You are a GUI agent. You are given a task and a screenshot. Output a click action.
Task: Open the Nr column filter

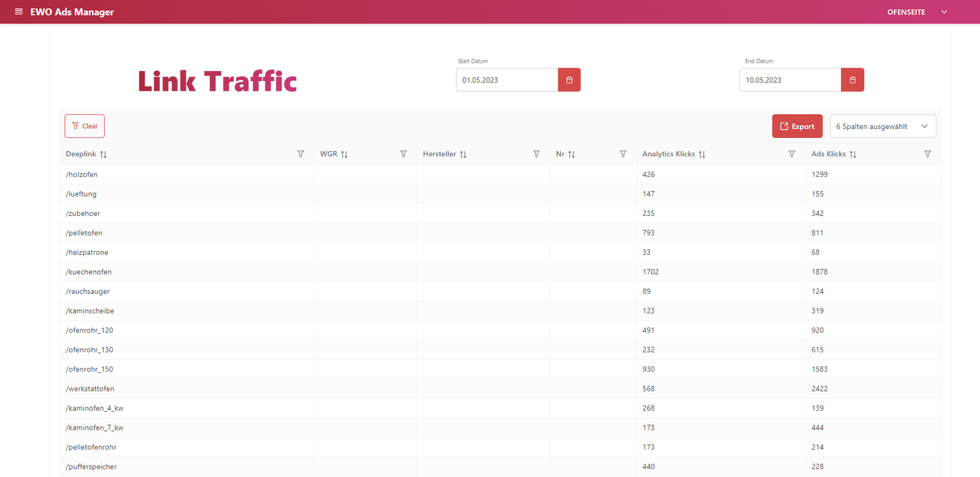[x=623, y=154]
